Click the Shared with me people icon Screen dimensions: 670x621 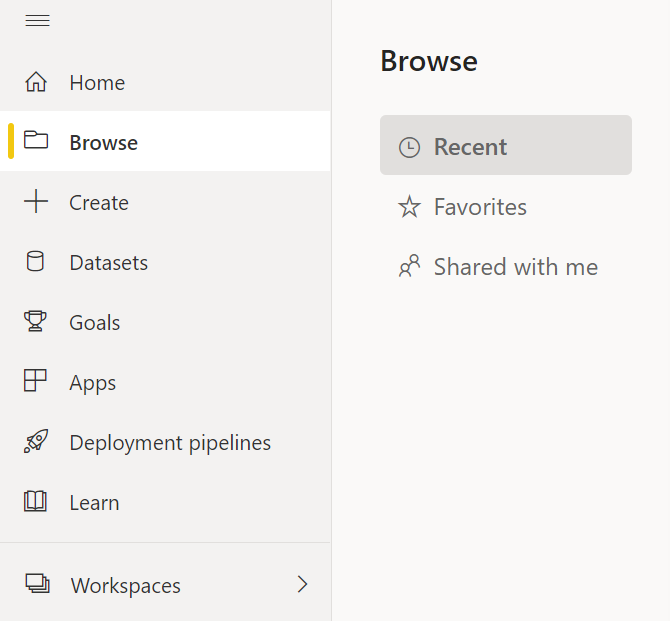click(409, 266)
